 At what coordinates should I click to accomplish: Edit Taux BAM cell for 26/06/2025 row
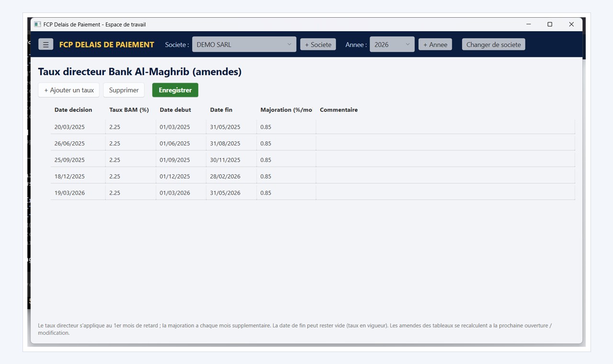(131, 143)
